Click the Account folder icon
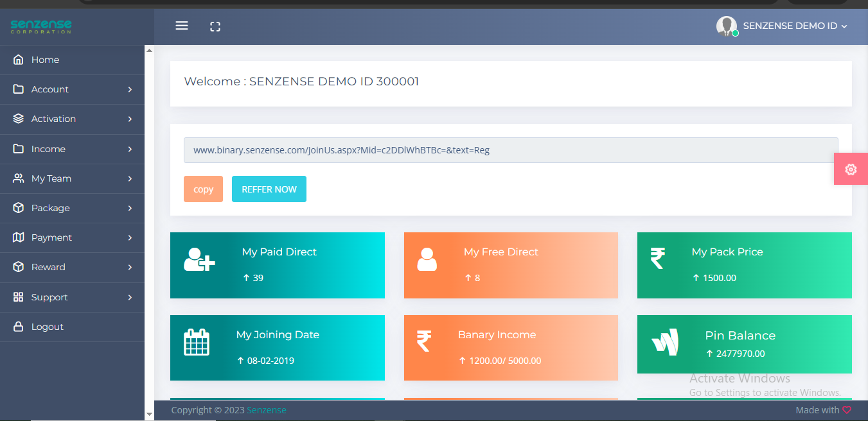The image size is (868, 421). coord(19,89)
